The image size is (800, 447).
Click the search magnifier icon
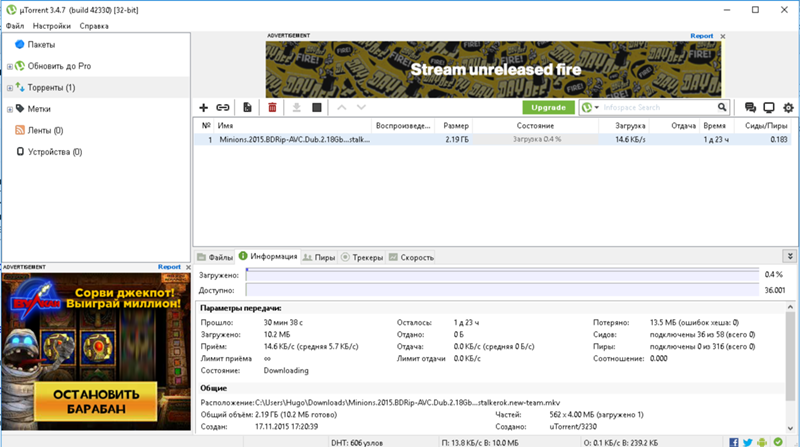(x=722, y=107)
